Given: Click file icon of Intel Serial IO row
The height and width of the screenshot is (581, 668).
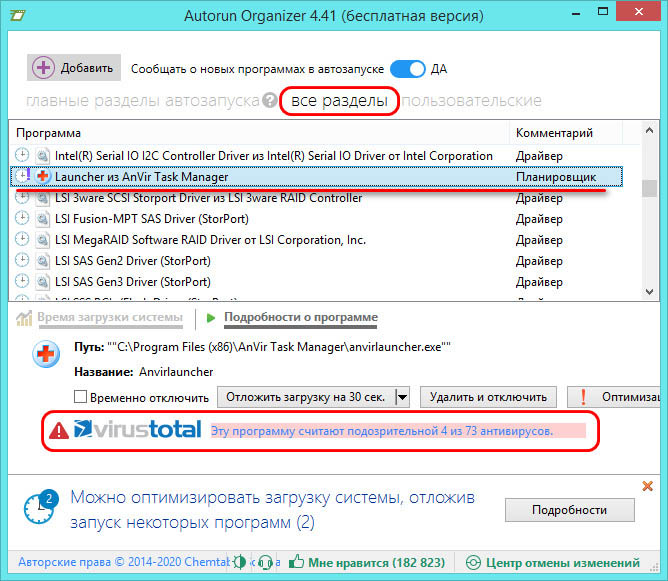Looking at the screenshot, I should tap(42, 156).
